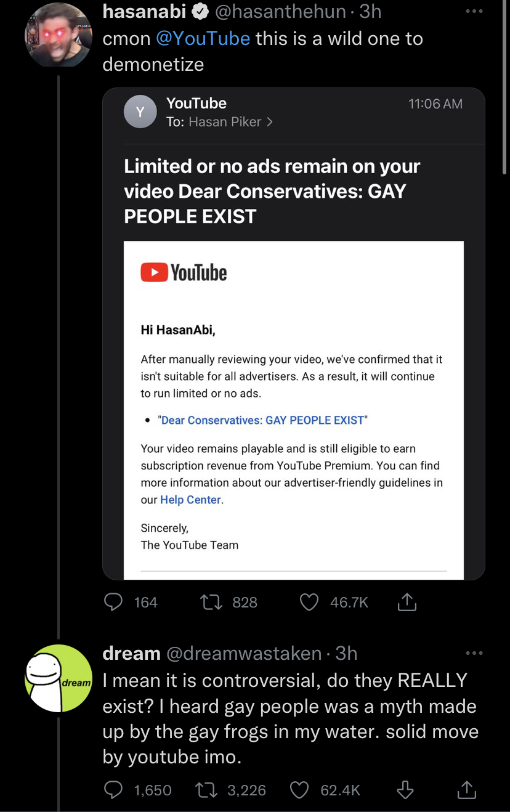Open the embedded YouTube email screenshot

(x=294, y=334)
